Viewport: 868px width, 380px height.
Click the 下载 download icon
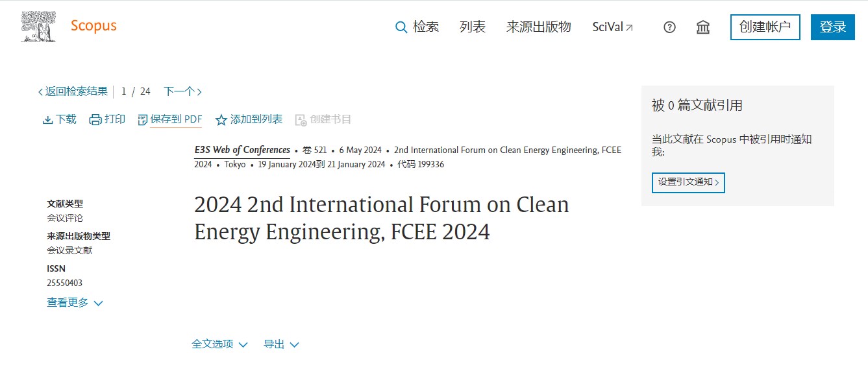point(47,120)
